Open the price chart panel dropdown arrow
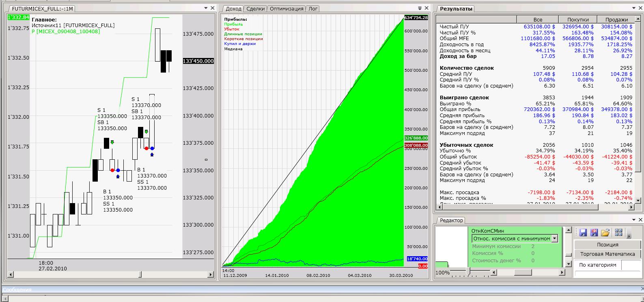Screen dimensions: 644x302 pos(206,8)
